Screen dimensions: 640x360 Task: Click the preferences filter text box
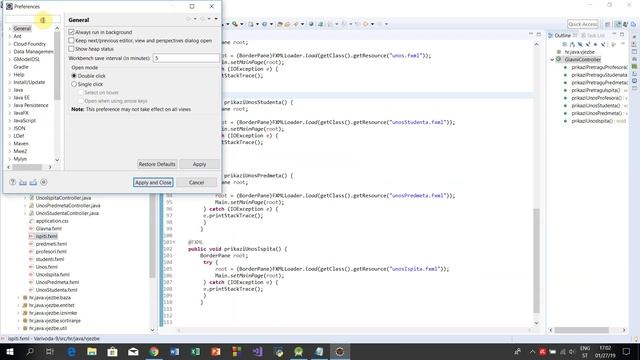[33, 20]
